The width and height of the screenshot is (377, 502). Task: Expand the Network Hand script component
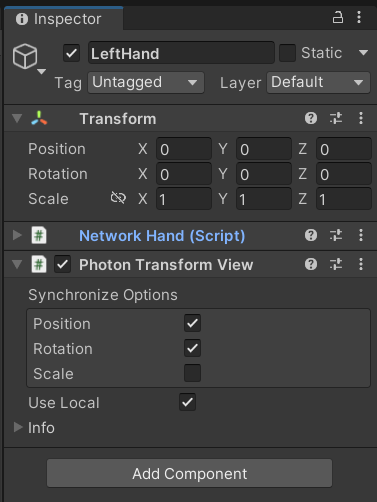[x=17, y=235]
